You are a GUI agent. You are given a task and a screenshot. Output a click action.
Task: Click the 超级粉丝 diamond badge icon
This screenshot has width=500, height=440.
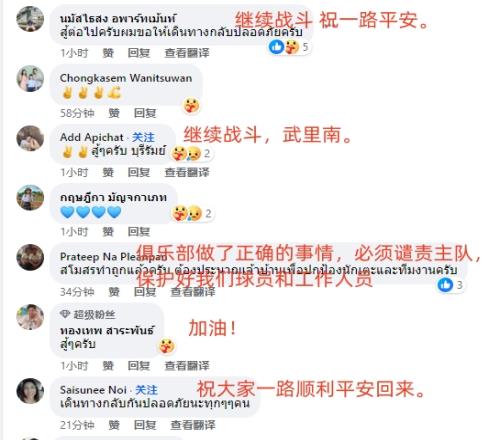65,314
